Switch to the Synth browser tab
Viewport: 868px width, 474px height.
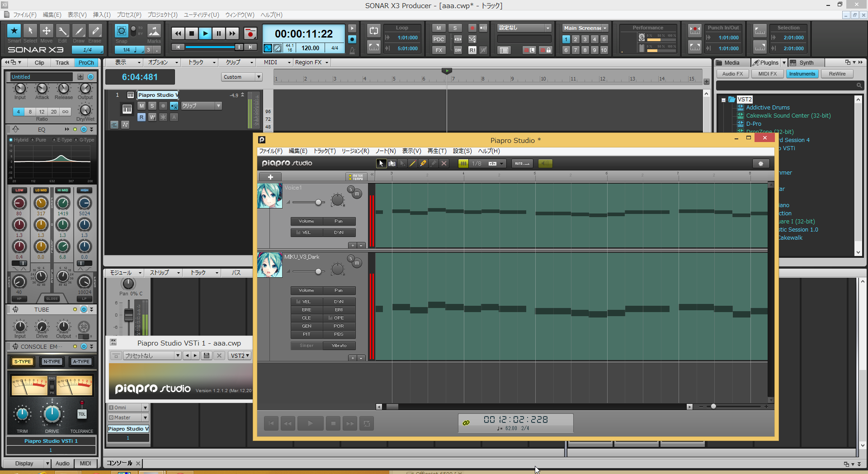tap(806, 62)
